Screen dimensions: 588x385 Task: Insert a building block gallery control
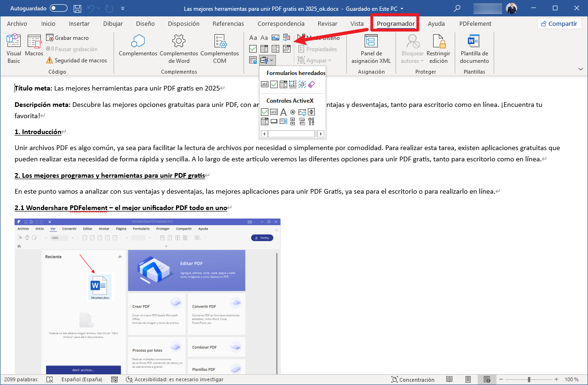pyautogui.click(x=287, y=38)
